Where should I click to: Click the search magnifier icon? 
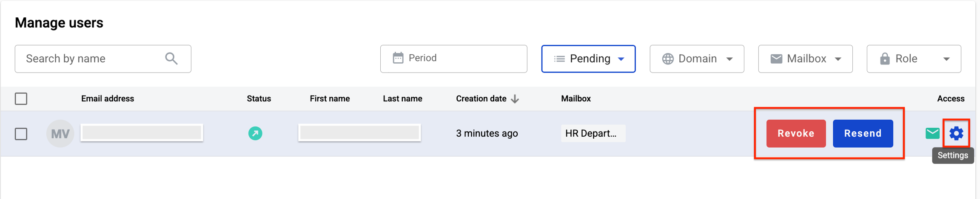(171, 59)
